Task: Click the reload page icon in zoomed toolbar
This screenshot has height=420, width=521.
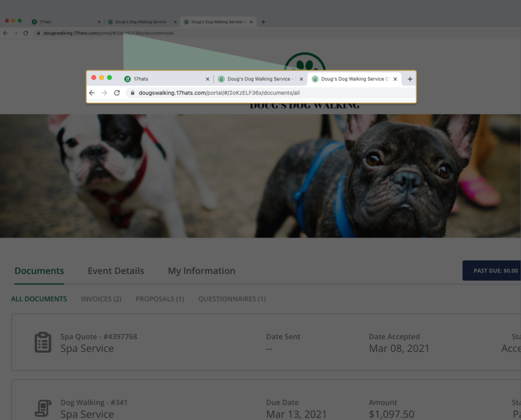Action: [117, 93]
